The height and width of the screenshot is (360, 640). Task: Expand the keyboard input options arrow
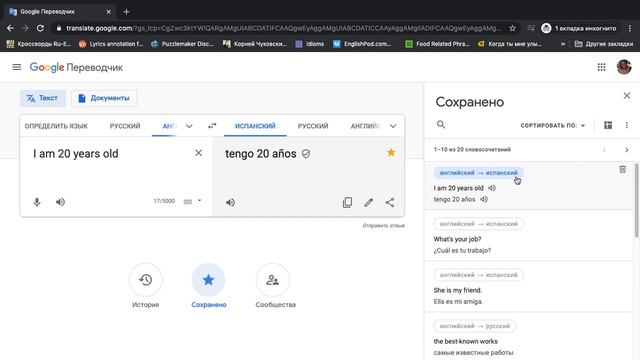(200, 201)
